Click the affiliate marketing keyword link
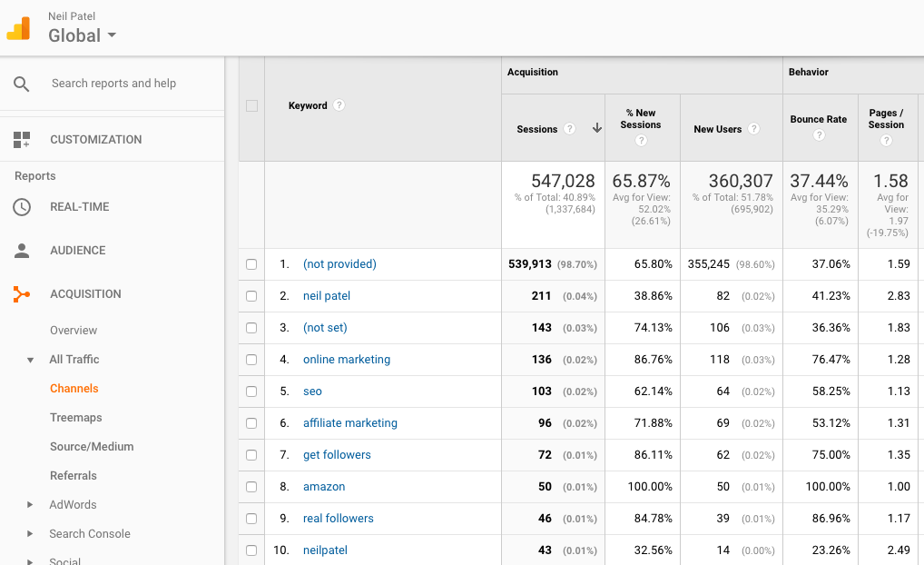The width and height of the screenshot is (924, 565). click(x=349, y=422)
